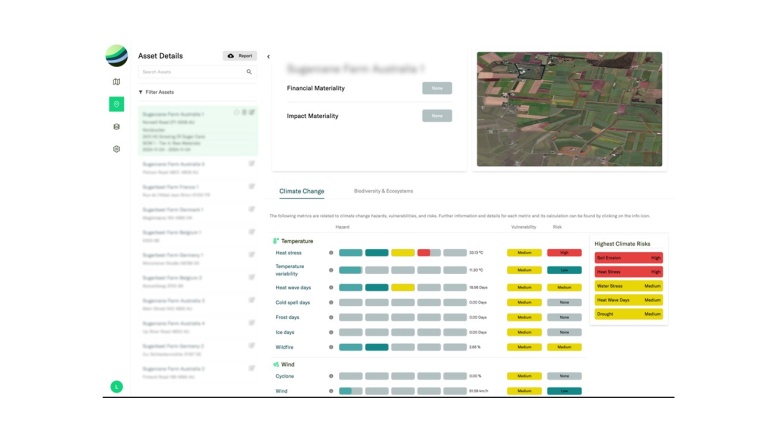Click the Report download button

point(240,56)
